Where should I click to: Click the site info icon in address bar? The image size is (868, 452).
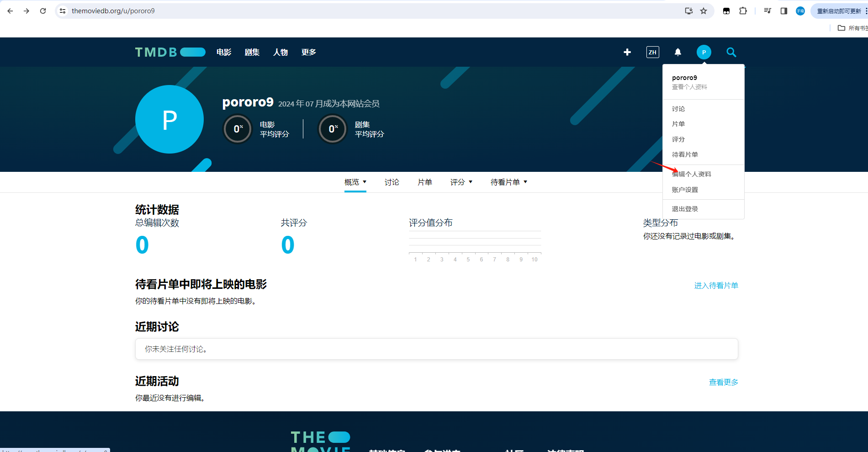pos(63,11)
